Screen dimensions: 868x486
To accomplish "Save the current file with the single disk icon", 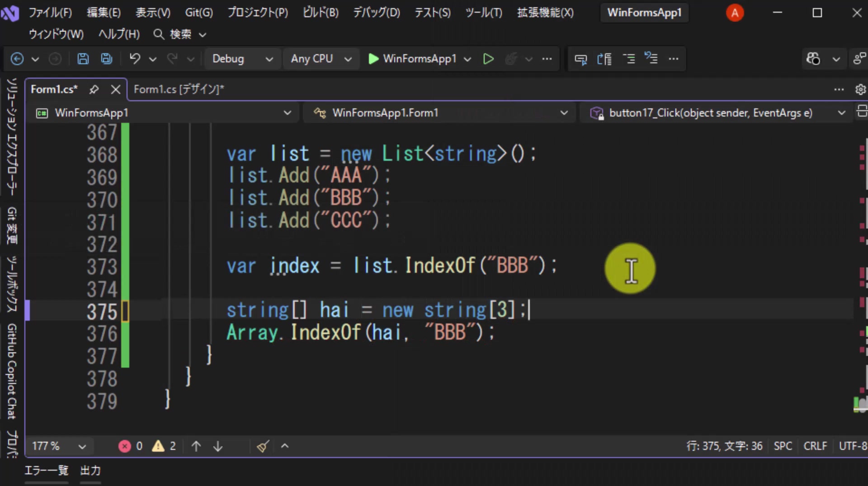I will [83, 59].
